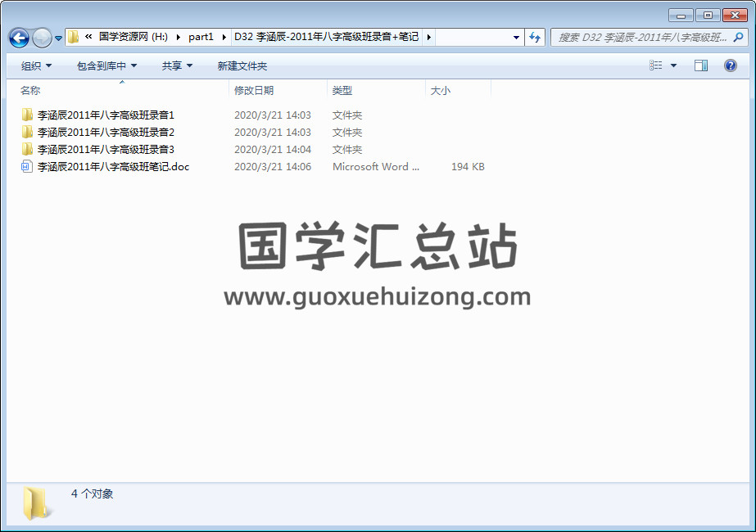This screenshot has height=532, width=756.
Task: Click the refresh button
Action: point(535,37)
